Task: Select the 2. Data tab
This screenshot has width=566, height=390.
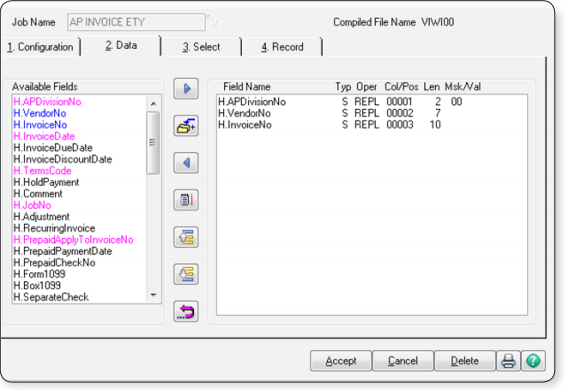Action: click(x=121, y=46)
